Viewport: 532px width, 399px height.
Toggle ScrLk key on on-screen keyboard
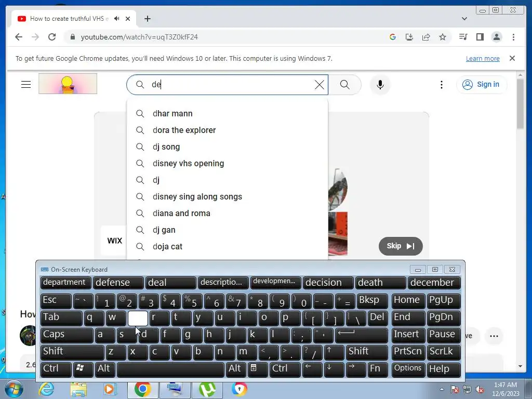[444, 352]
